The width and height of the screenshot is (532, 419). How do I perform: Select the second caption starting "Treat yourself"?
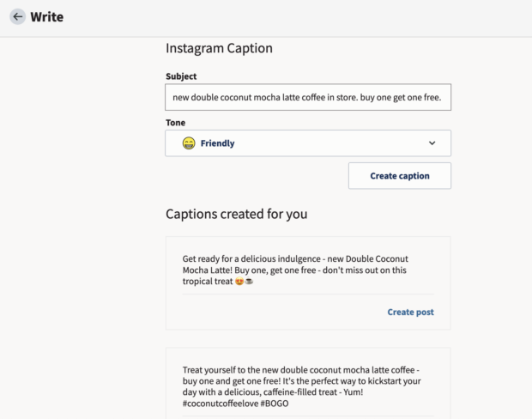pos(305,376)
